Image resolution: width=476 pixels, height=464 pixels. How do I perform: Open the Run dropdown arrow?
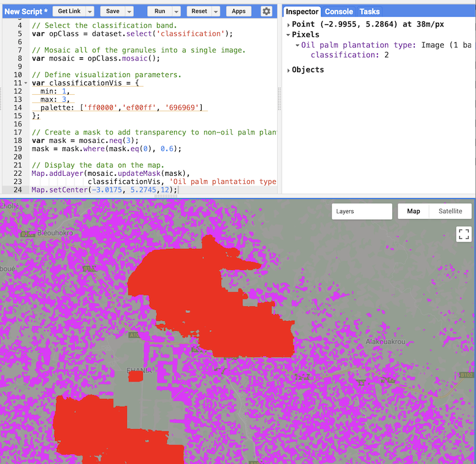[x=176, y=12]
